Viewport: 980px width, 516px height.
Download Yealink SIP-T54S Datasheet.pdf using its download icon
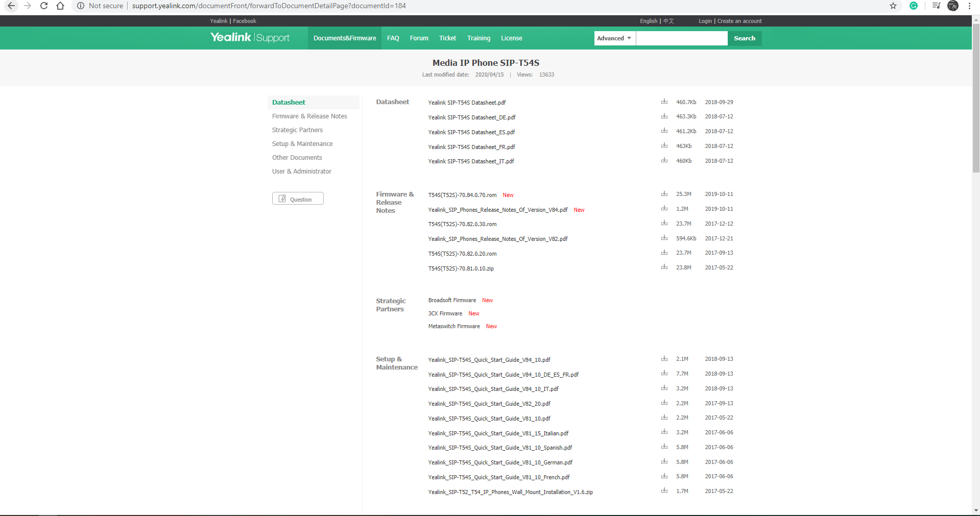664,102
